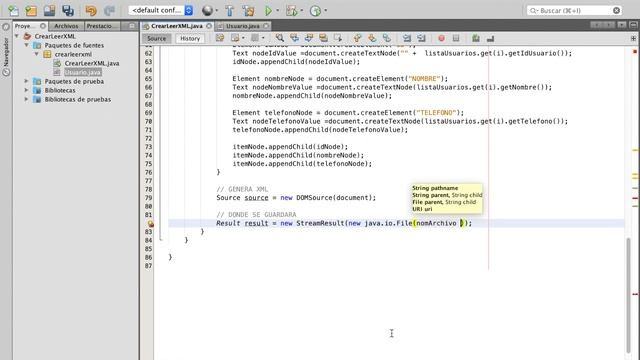Clear the Buscar search field
Viewport: 640px width, 360px height.
[616, 11]
